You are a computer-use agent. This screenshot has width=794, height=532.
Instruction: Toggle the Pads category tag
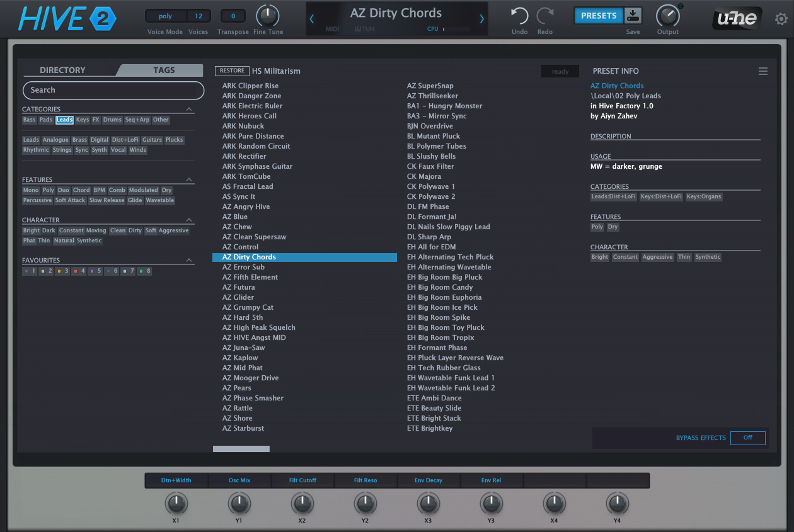click(x=46, y=120)
